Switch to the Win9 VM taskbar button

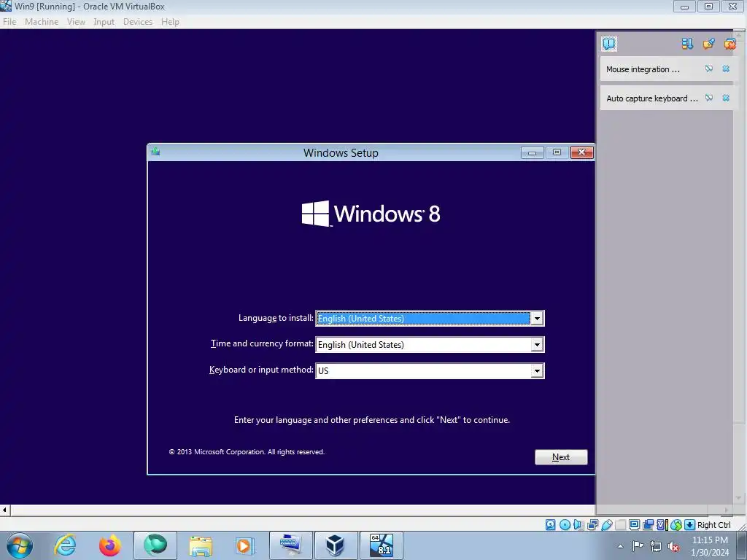(x=382, y=545)
